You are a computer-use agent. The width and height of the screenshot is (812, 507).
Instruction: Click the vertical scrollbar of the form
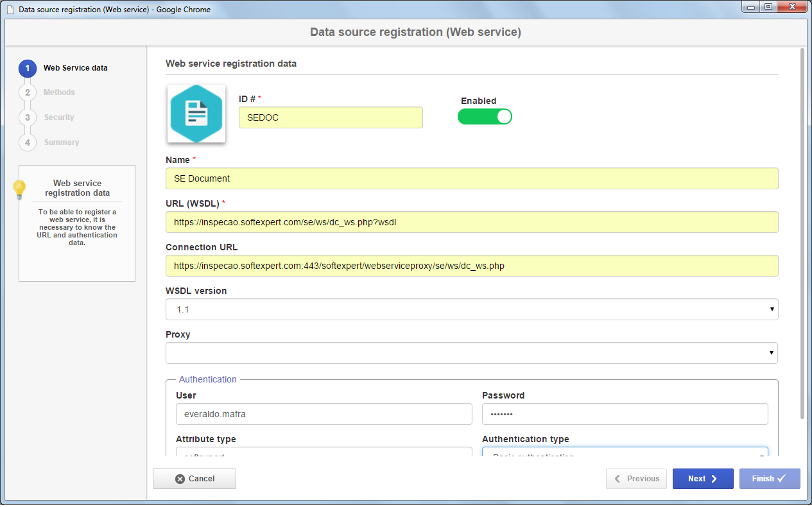tap(802, 234)
